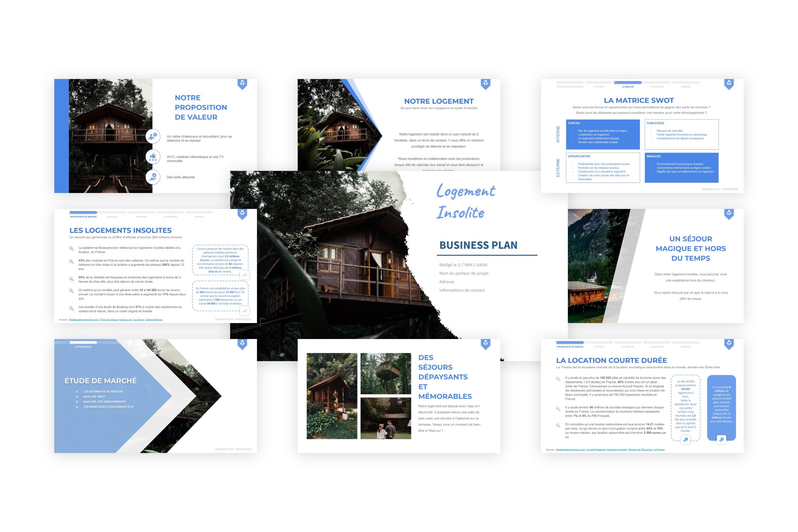
Task: Click shield logo on Notre Logement slide
Action: coord(486,84)
